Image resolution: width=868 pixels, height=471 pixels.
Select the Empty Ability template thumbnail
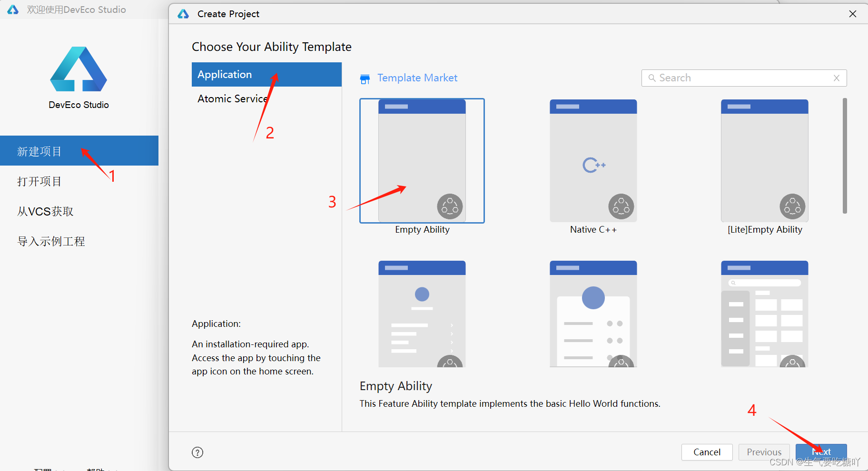pos(422,161)
